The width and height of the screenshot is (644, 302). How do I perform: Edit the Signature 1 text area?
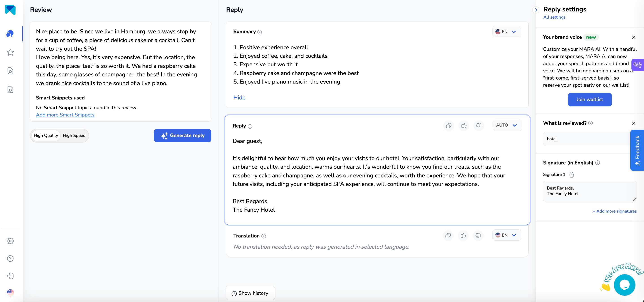[590, 191]
